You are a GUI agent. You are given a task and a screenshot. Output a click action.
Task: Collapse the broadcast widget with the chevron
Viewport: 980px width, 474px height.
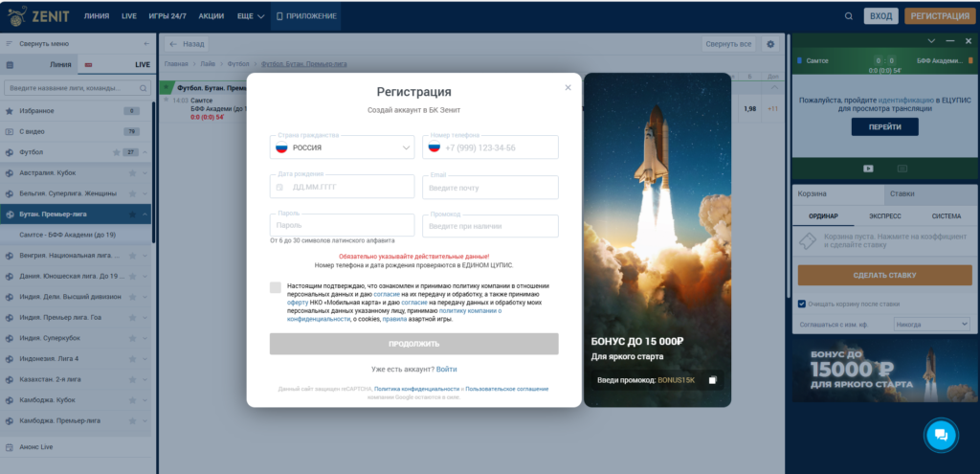pyautogui.click(x=931, y=40)
